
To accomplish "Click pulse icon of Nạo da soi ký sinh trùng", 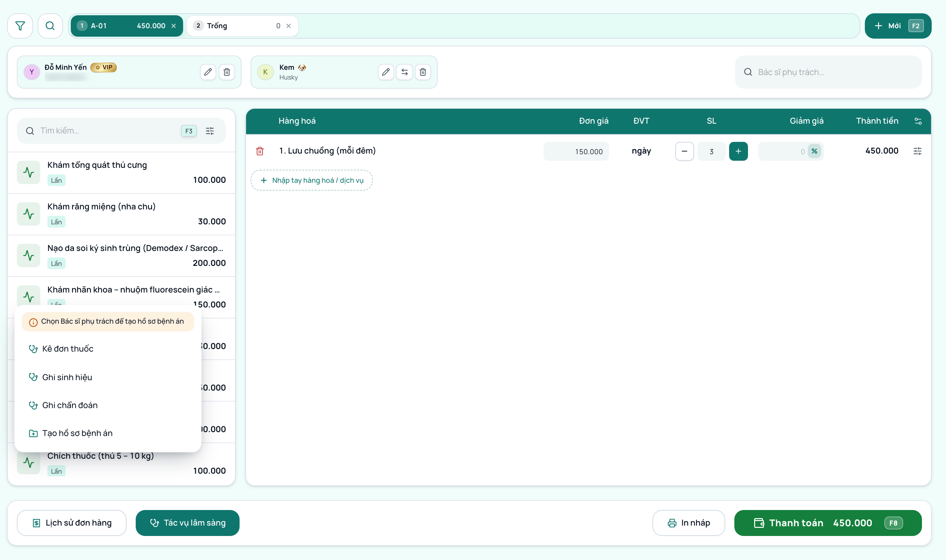I will (29, 255).
